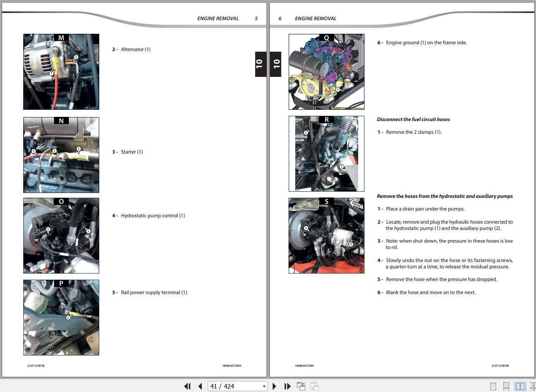Click the pumps photo labeled S

(326, 235)
